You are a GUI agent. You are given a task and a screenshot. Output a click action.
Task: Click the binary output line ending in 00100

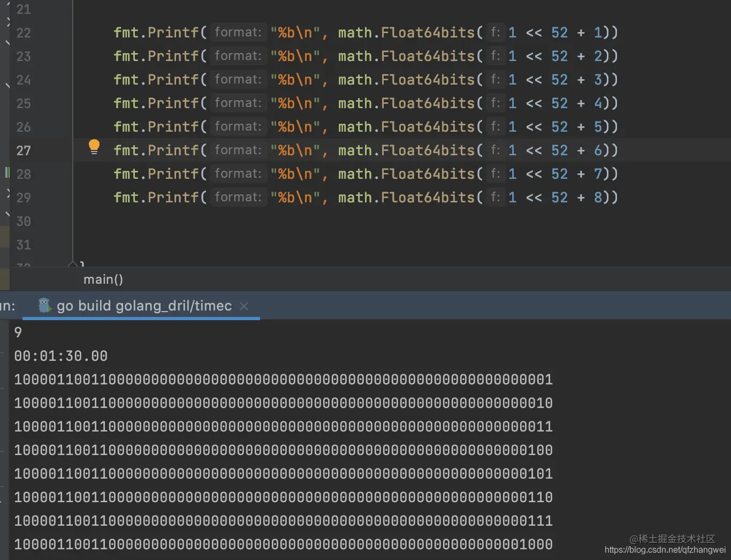click(283, 450)
